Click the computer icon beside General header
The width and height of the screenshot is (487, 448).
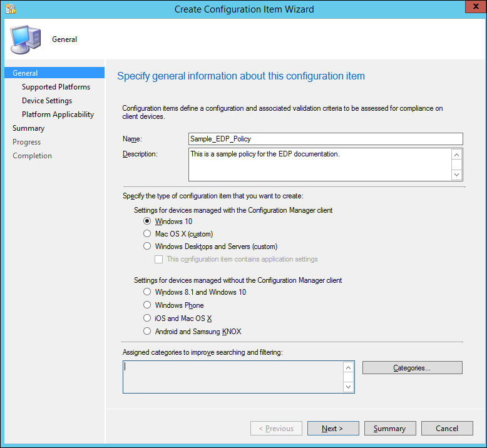[x=24, y=39]
